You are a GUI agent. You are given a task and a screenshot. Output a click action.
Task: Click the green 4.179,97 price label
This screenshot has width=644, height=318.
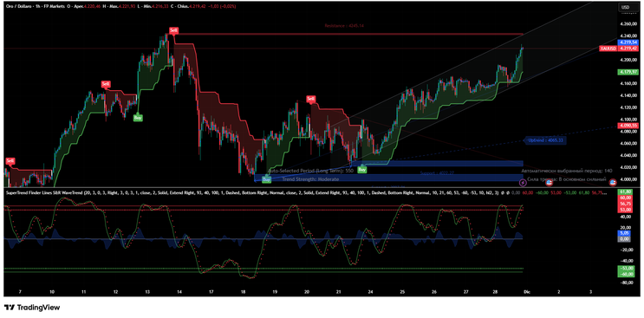click(628, 72)
